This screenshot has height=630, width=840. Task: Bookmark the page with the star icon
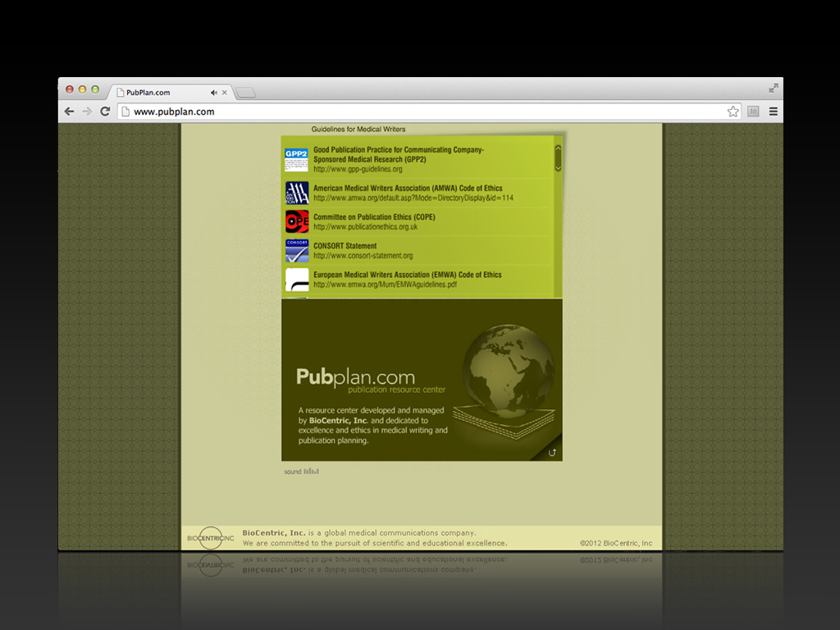pyautogui.click(x=733, y=112)
